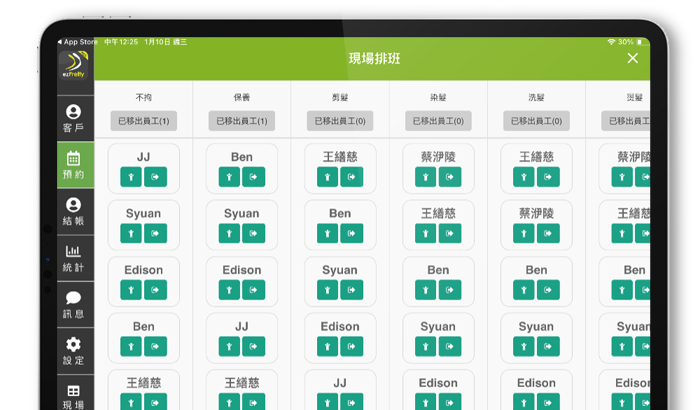This screenshot has height=410, width=700.
Task: Move Ben to top in 洗髮 column
Action: coord(524,290)
